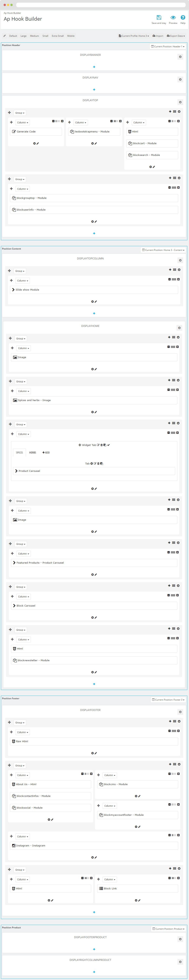Click edit pencil below blockmyaccountfooter Module
189x980 pixels.
[x=139, y=827]
